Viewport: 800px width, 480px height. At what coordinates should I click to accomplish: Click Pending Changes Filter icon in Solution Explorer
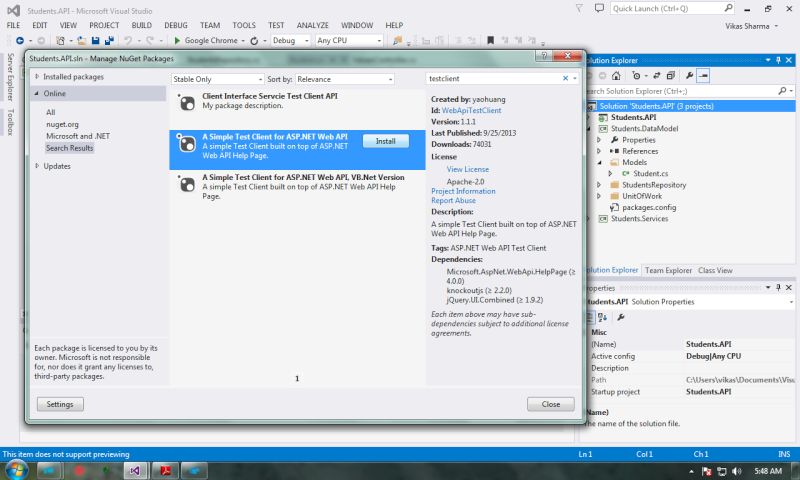pos(636,75)
